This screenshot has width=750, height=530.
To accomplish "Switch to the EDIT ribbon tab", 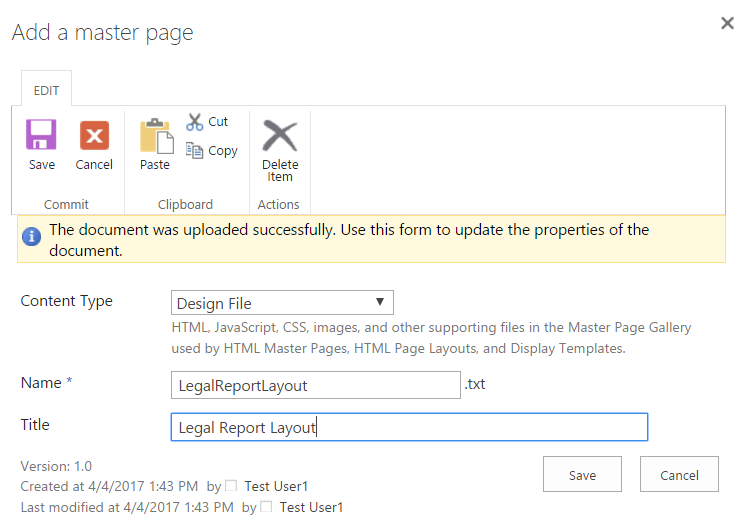I will click(x=46, y=90).
